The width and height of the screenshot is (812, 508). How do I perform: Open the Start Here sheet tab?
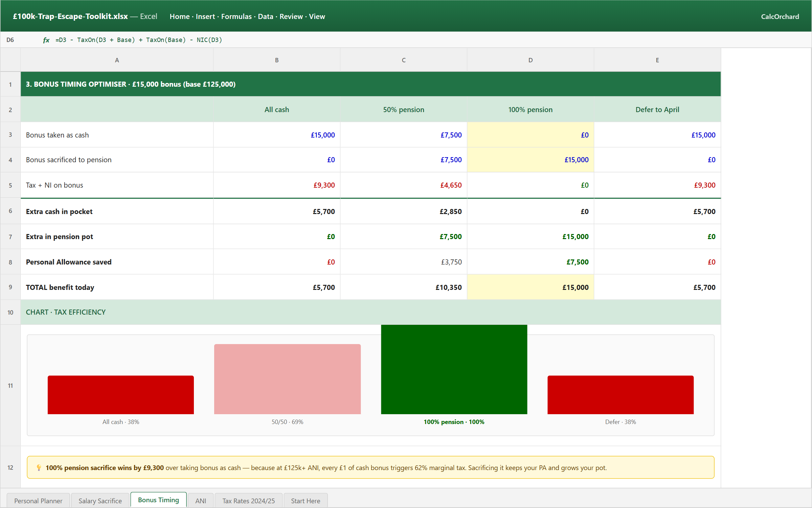coord(306,501)
